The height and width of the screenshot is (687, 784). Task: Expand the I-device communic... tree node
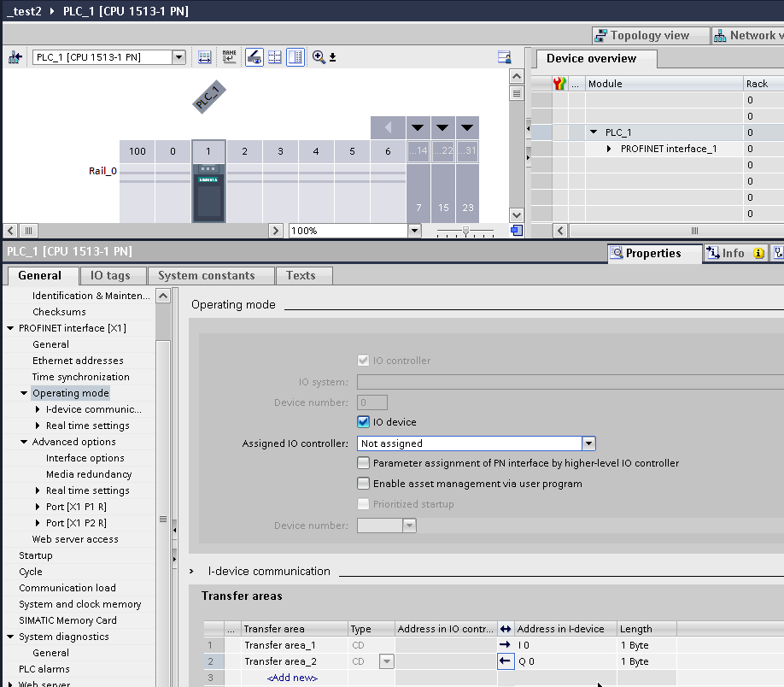38,409
